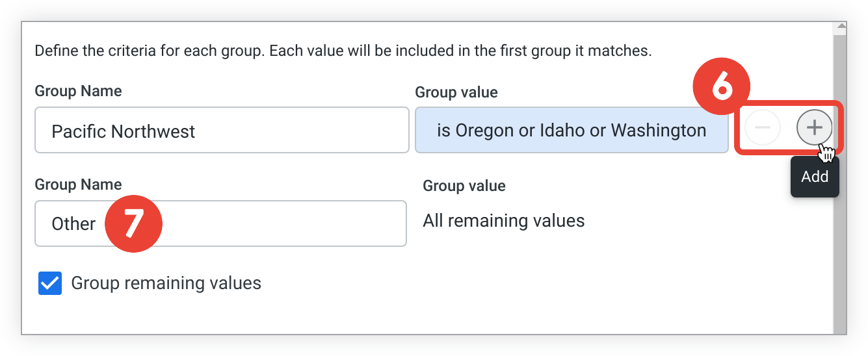The height and width of the screenshot is (356, 868).
Task: Click the Group value label above All remaining values
Action: pos(464,186)
